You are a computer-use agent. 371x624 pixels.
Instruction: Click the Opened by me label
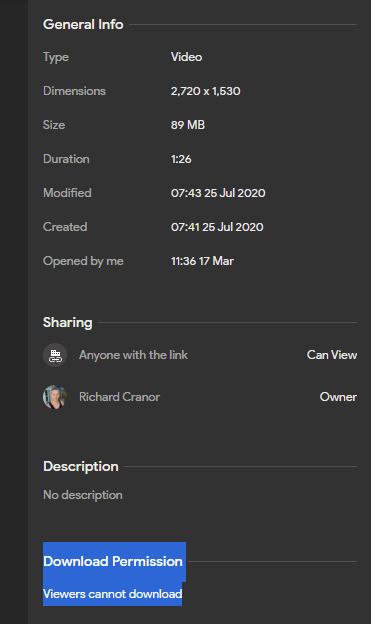(x=83, y=261)
